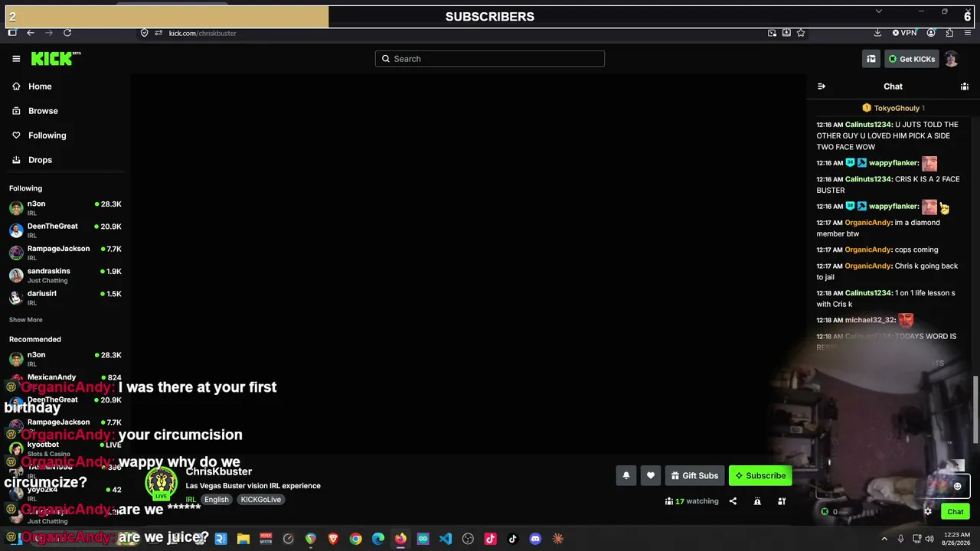Image resolution: width=980 pixels, height=551 pixels.
Task: Toggle the browser sidebar panel icon
Action: click(x=12, y=33)
